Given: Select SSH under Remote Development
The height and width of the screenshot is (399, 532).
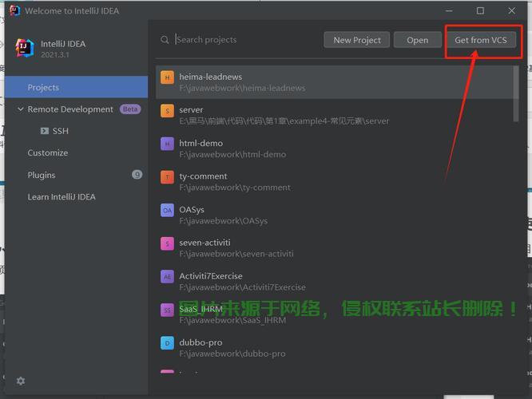Looking at the screenshot, I should (x=60, y=131).
